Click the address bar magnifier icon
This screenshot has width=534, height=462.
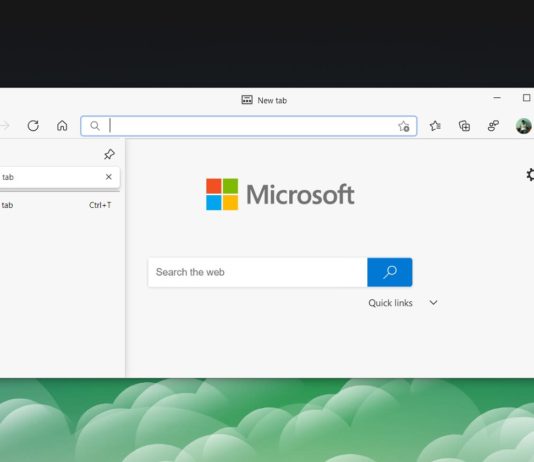click(x=95, y=126)
